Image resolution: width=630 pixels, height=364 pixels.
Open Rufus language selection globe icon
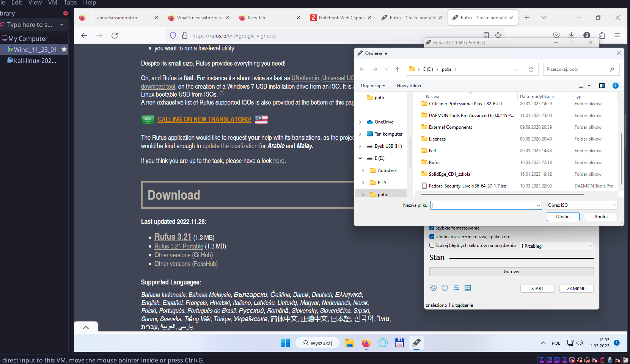(x=434, y=288)
